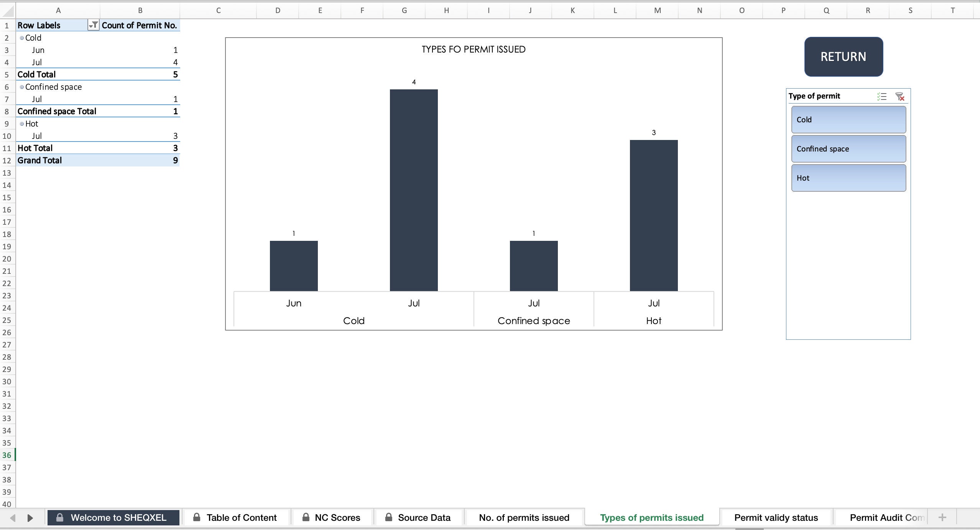Open the No. of permits issued sheet

click(524, 517)
